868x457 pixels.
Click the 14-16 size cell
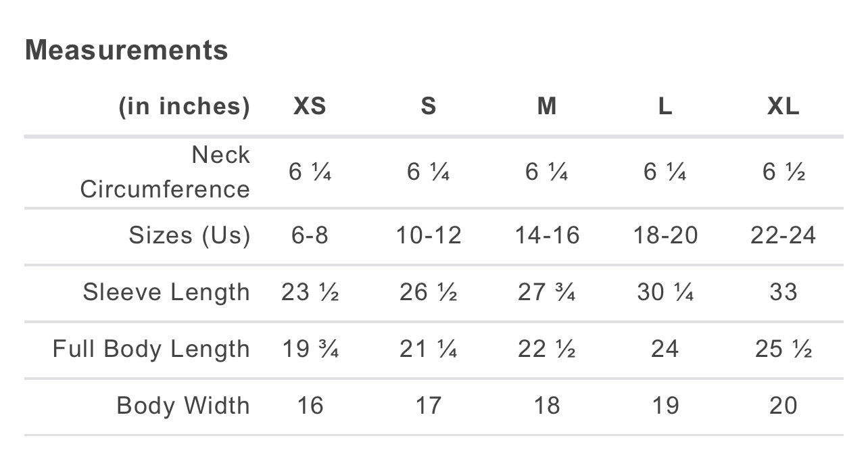coord(547,235)
